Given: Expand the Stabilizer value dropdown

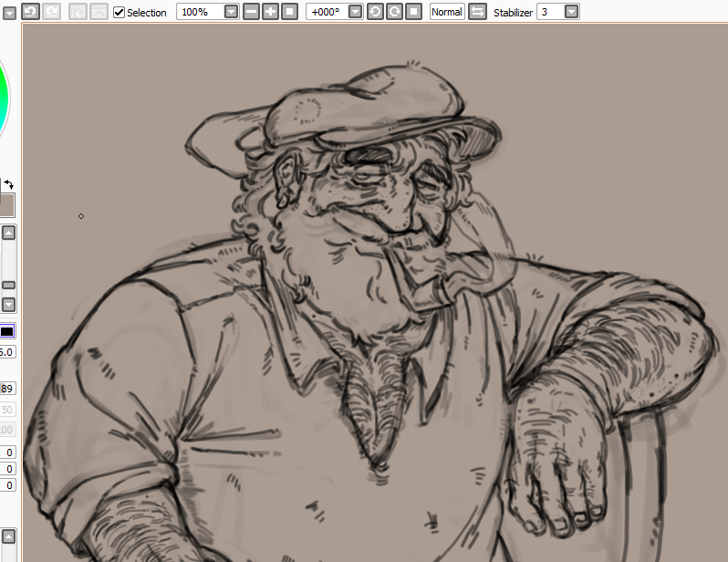Looking at the screenshot, I should point(571,12).
